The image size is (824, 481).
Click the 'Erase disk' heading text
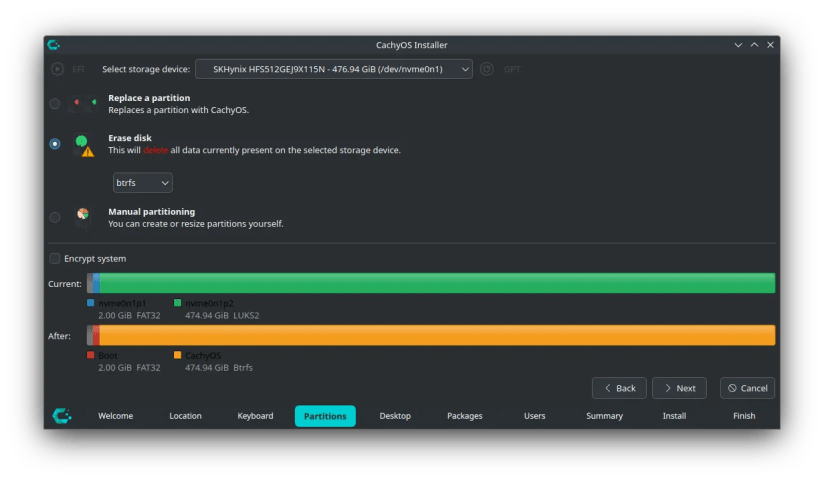pos(130,138)
